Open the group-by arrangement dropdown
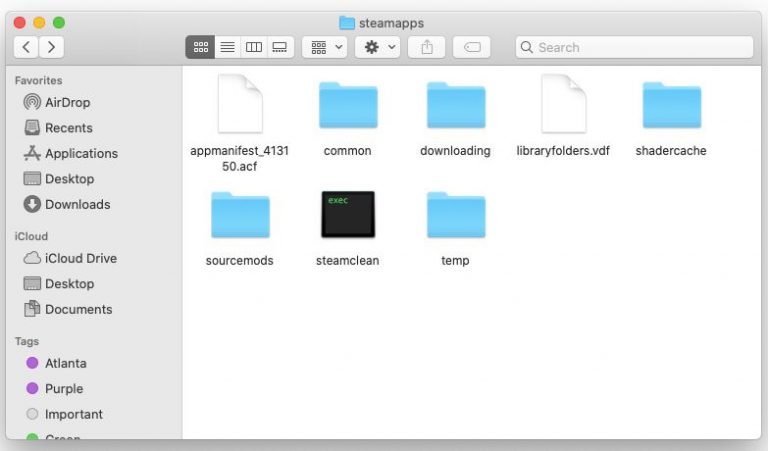Viewport: 768px width, 451px height. pos(324,47)
